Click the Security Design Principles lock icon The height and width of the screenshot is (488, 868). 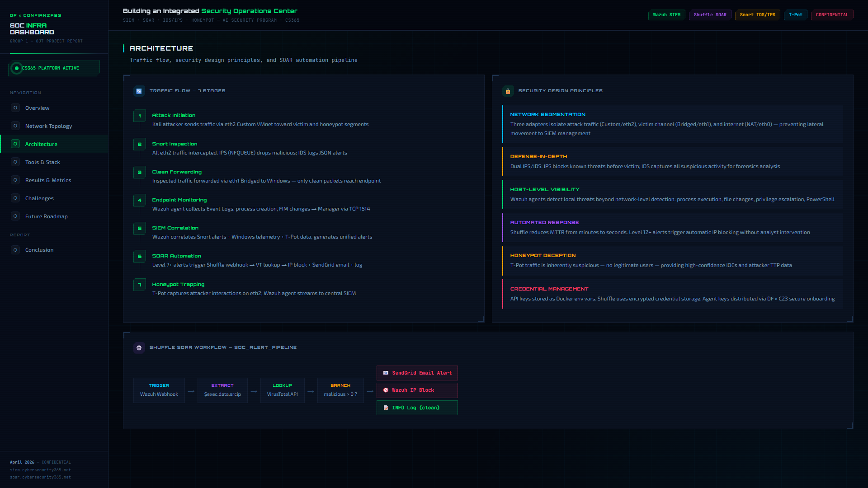point(508,91)
